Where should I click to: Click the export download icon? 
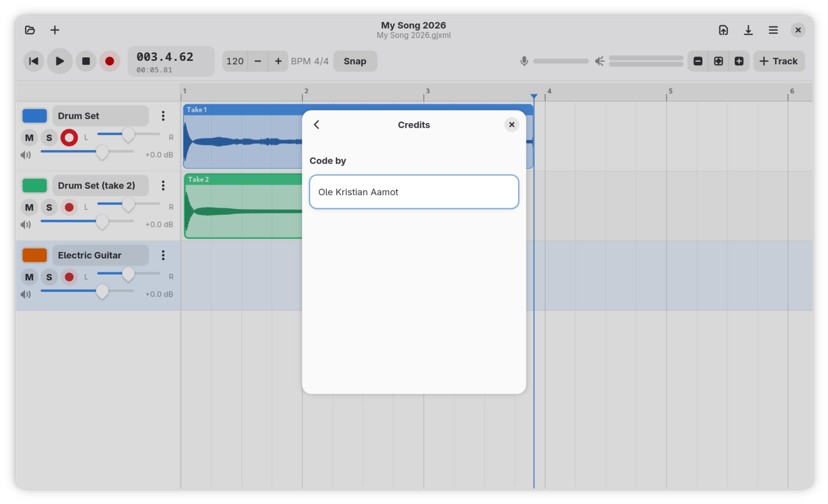pos(748,30)
